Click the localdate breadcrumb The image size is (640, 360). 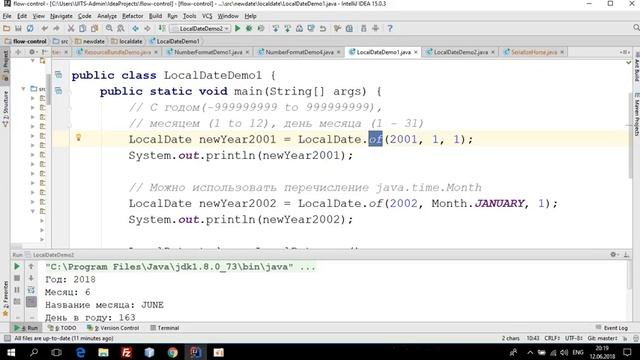pyautogui.click(x=127, y=41)
